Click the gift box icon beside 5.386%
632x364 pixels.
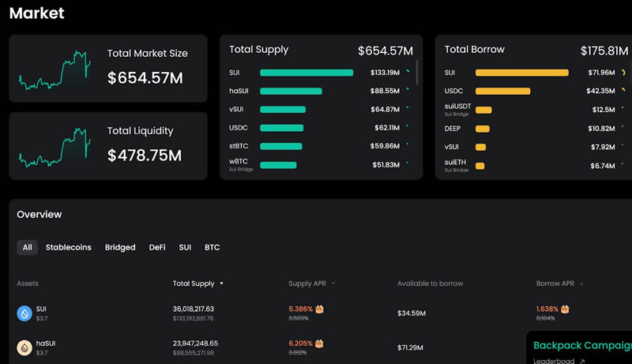pos(320,310)
